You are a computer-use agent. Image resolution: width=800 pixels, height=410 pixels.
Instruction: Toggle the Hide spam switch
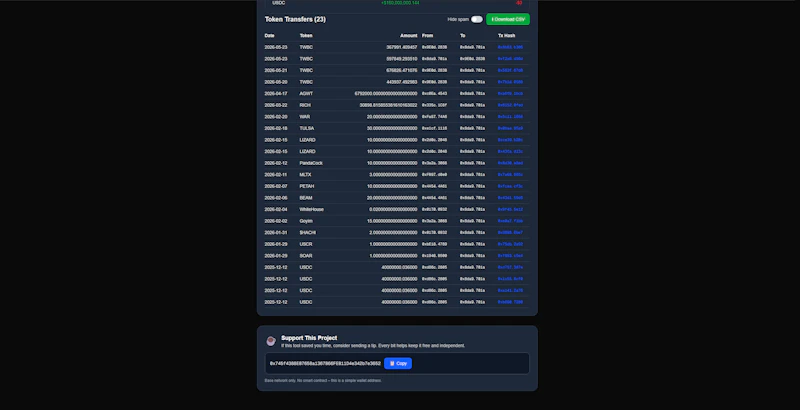point(477,19)
